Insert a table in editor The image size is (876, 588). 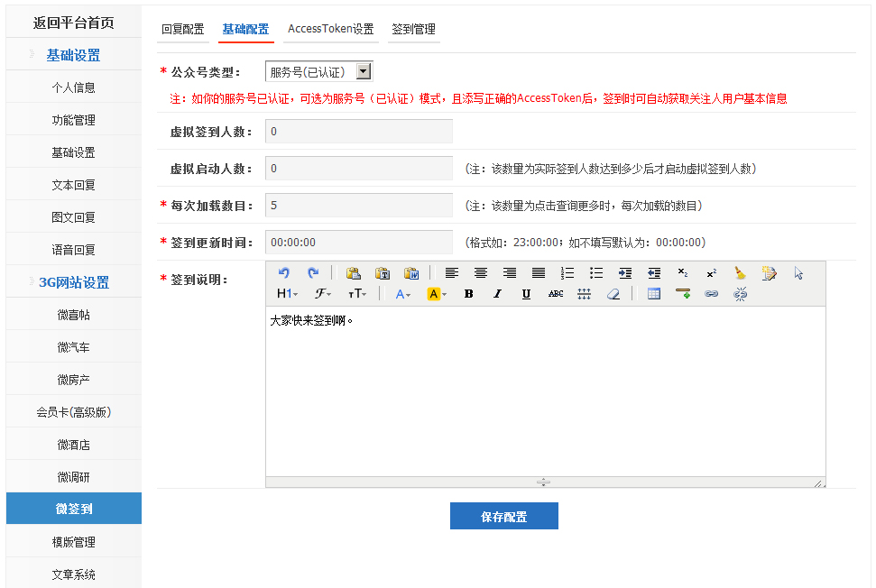(x=654, y=294)
